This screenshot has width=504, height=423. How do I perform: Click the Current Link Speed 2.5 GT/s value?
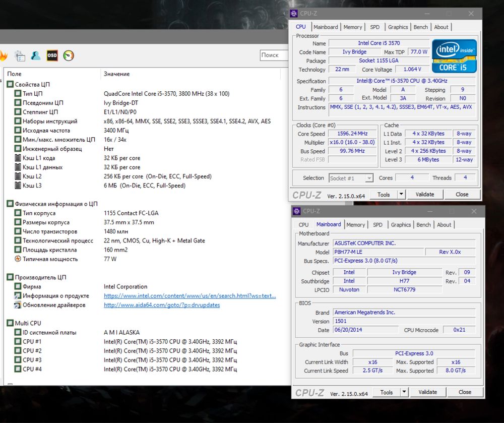(x=372, y=370)
